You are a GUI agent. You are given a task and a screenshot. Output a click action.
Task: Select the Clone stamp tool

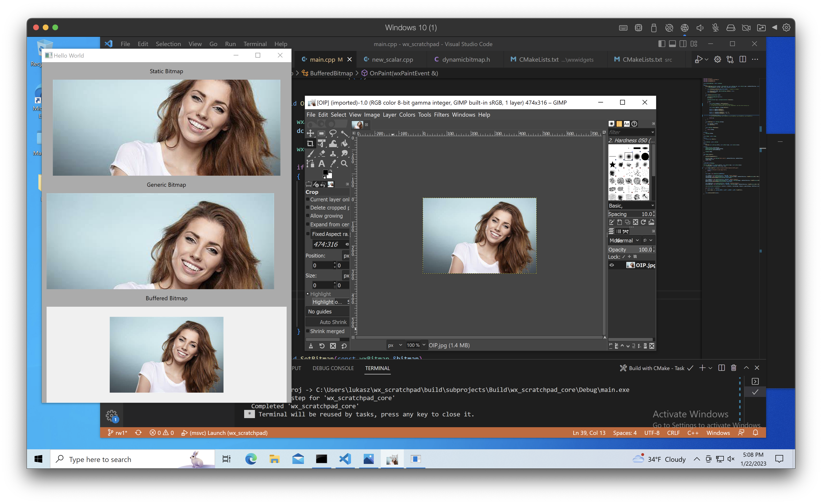333,153
